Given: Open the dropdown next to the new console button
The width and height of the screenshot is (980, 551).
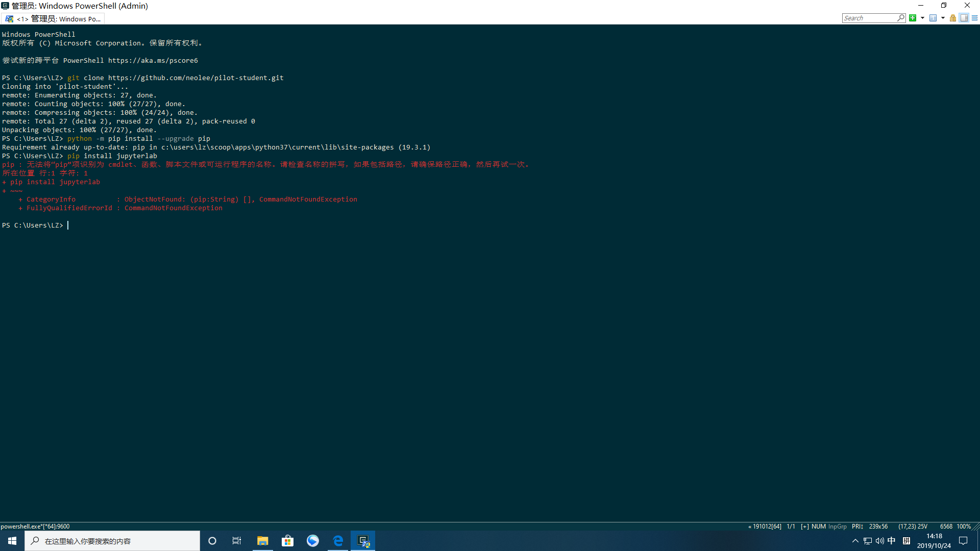Looking at the screenshot, I should (x=922, y=18).
